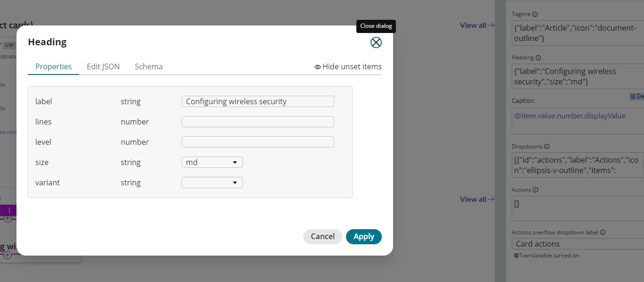Click the Cancel button
The image size is (644, 282).
tap(322, 237)
